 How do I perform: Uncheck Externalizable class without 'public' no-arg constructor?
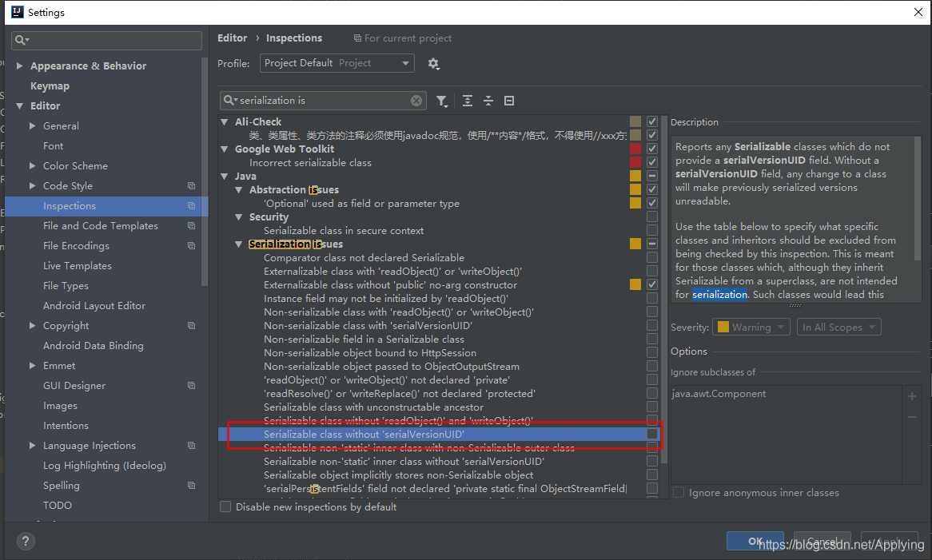coord(652,284)
